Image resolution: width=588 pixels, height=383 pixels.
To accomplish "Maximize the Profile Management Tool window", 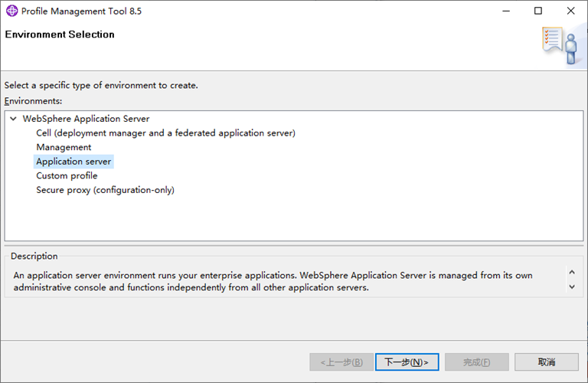I will click(x=538, y=11).
